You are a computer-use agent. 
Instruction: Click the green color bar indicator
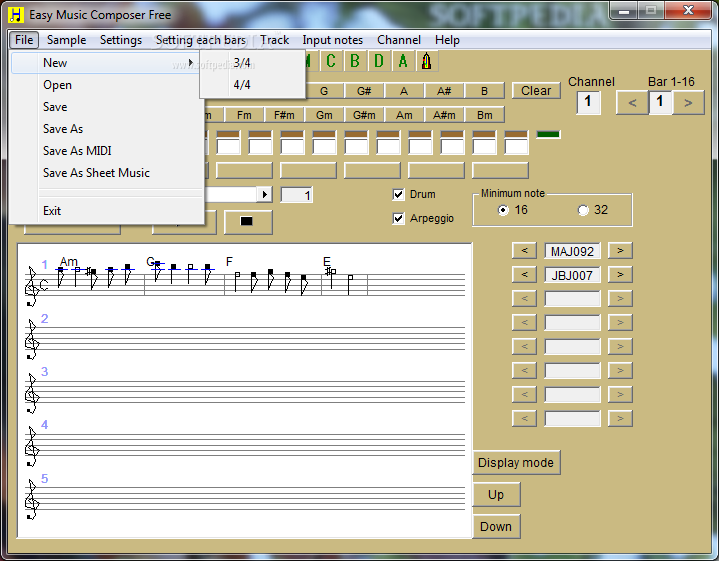[548, 134]
